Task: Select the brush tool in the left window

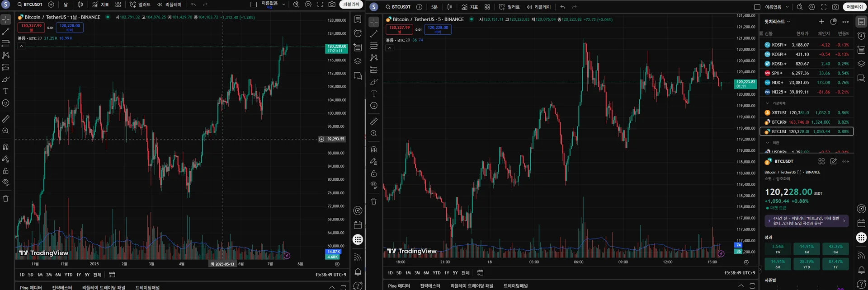Action: (6, 80)
